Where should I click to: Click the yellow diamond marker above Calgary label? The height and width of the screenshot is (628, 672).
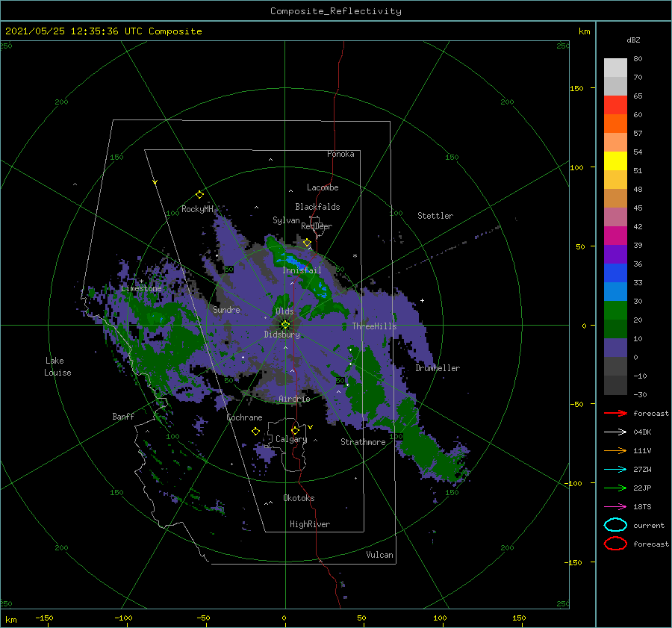295,430
